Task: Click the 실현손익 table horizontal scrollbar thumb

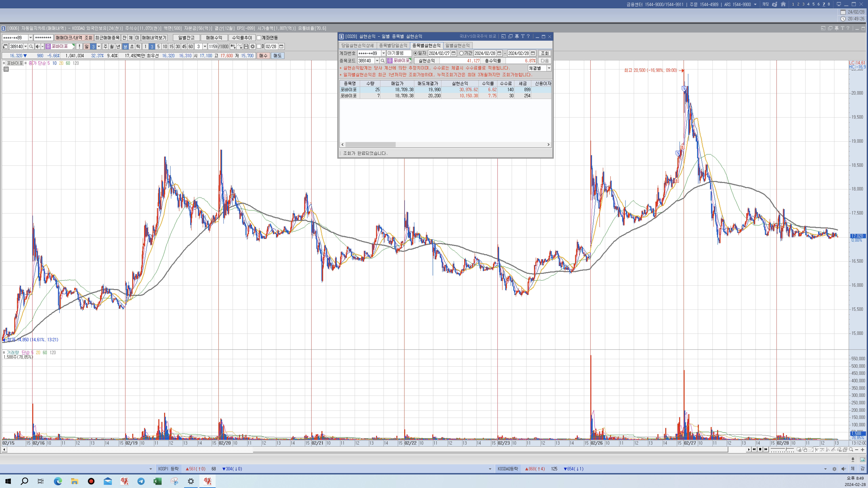Action: 371,145
